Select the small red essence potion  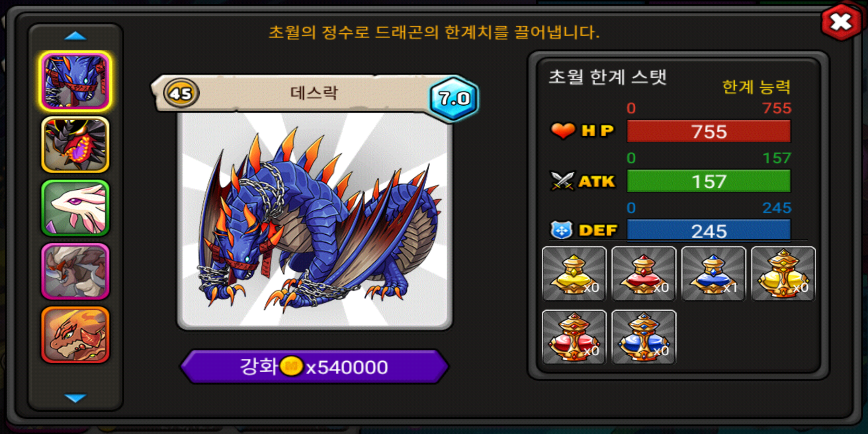(x=644, y=274)
